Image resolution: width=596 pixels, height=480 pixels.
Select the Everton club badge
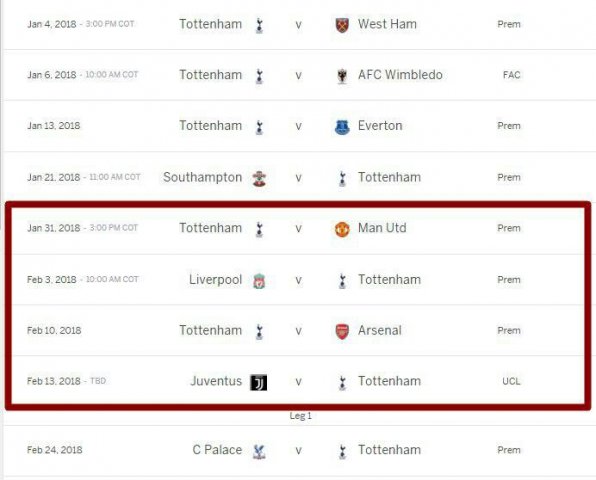[342, 127]
